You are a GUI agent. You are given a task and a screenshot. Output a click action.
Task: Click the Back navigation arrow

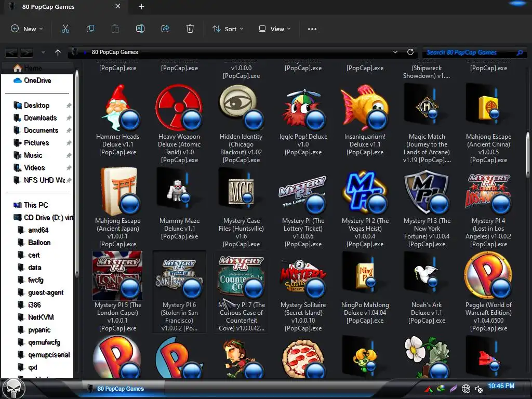point(11,52)
